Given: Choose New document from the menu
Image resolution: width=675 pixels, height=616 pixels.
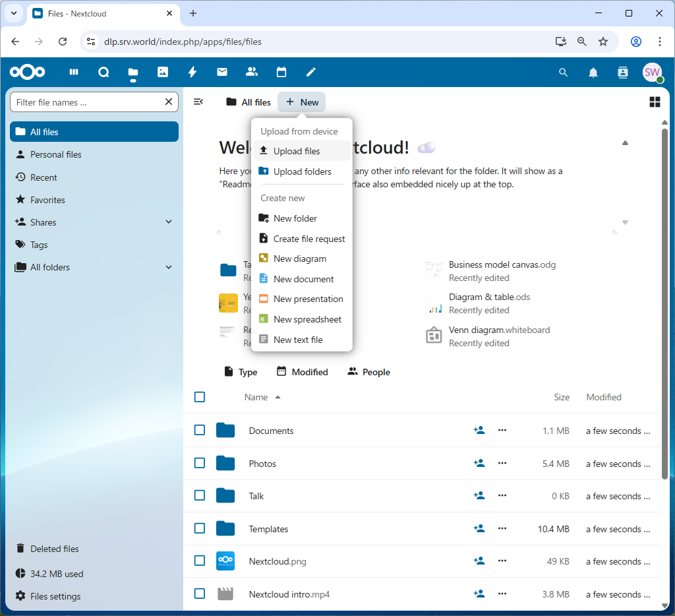Looking at the screenshot, I should point(302,279).
